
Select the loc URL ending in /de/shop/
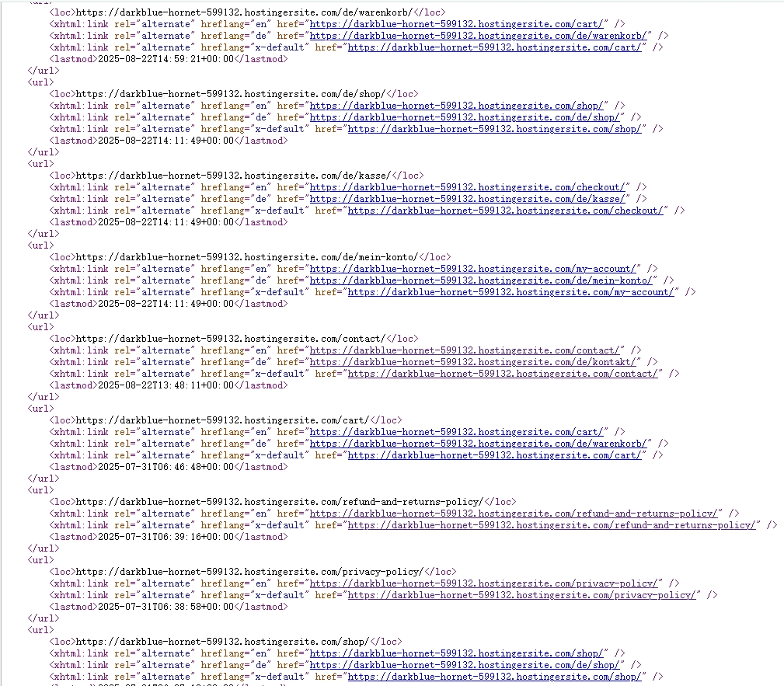pyautogui.click(x=231, y=94)
